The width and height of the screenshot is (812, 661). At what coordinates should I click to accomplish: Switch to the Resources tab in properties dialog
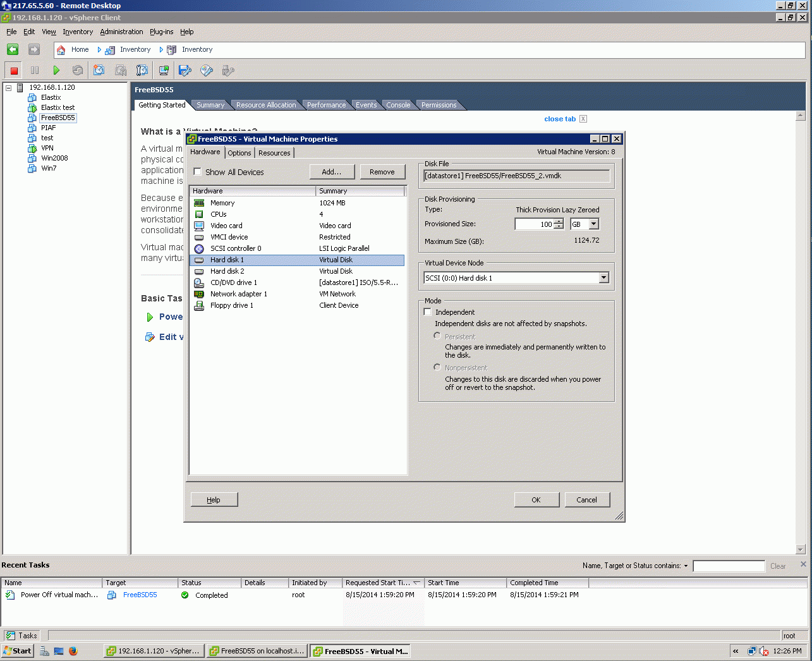click(274, 153)
